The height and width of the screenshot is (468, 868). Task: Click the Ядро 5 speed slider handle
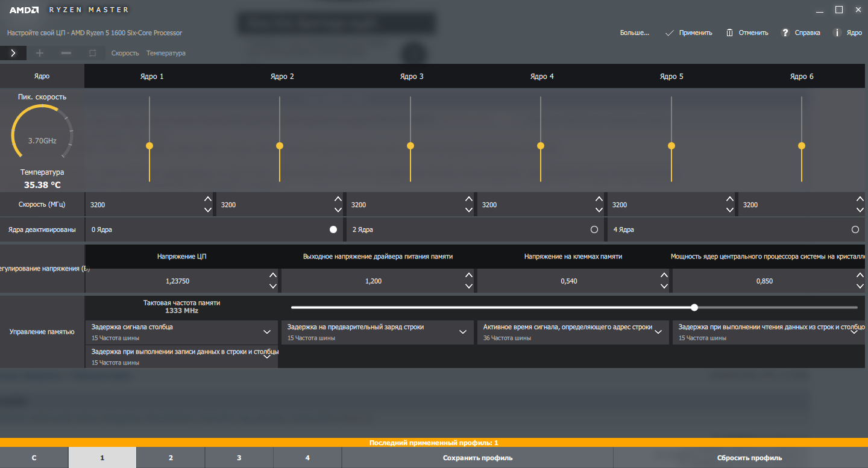[x=671, y=146]
